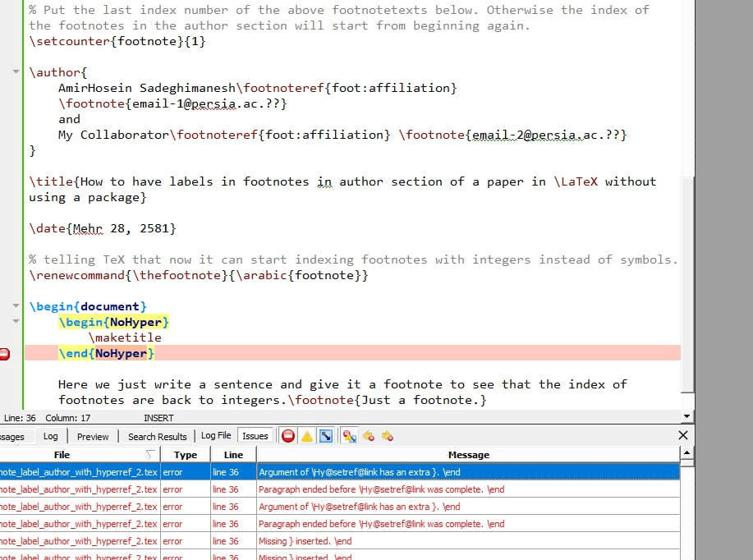Toggle display of errors with the red stop icon

288,436
